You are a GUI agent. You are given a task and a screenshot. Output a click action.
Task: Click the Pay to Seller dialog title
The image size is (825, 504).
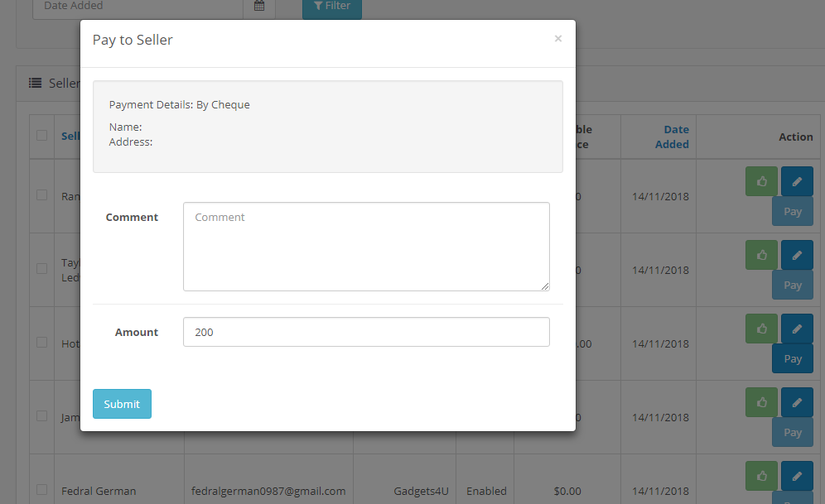[x=133, y=40]
